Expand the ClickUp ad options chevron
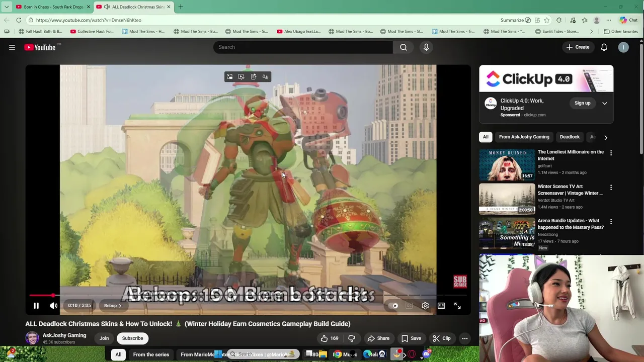Image resolution: width=644 pixels, height=362 pixels. [605, 103]
